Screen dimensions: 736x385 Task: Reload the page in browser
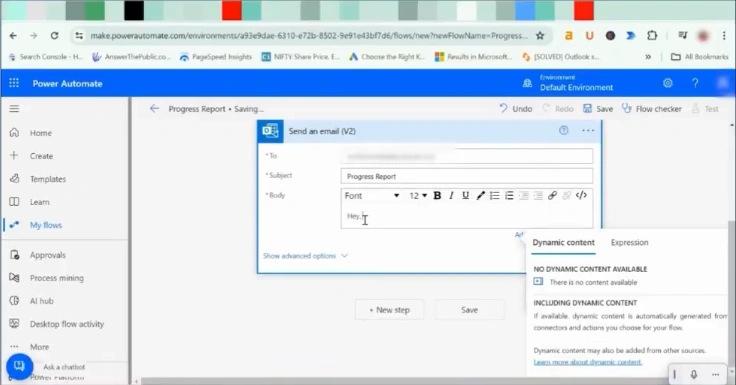coord(54,36)
